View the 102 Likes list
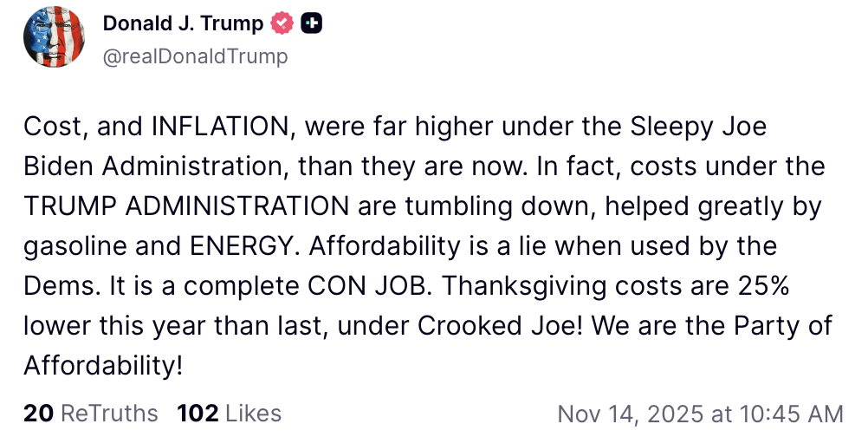 tap(229, 414)
